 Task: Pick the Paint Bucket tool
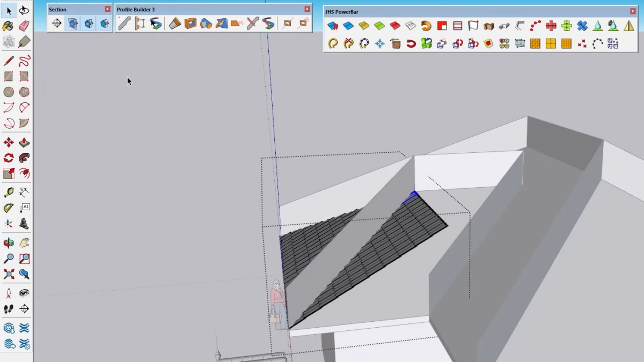[9, 26]
